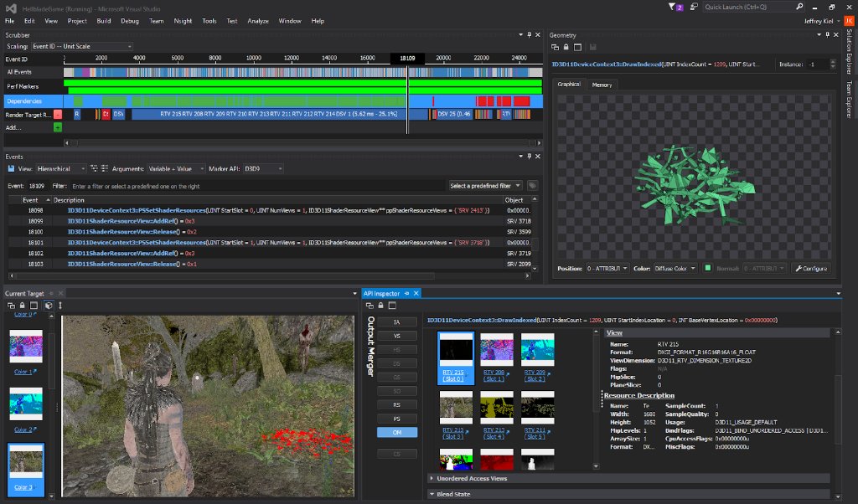Open the Select a predefined filter dropdown
Viewport: 858px width, 504px height.
[485, 186]
